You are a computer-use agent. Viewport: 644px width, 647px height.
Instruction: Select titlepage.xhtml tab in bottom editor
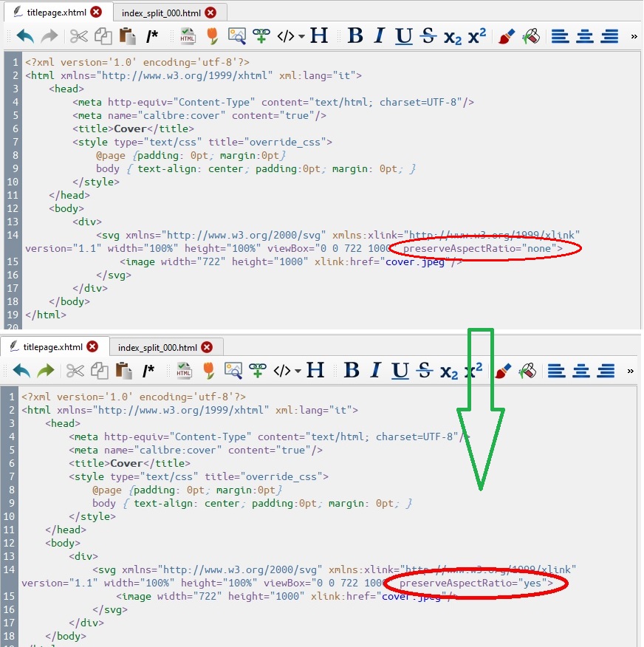pos(53,347)
